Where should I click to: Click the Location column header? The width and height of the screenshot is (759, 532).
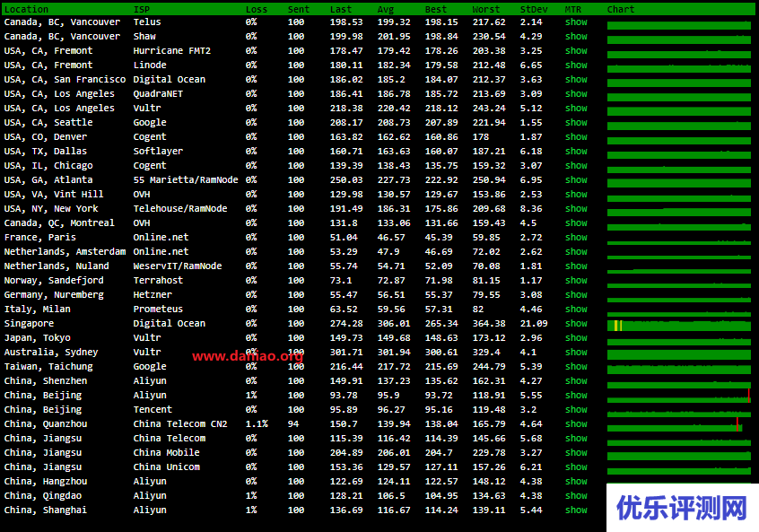(x=26, y=9)
